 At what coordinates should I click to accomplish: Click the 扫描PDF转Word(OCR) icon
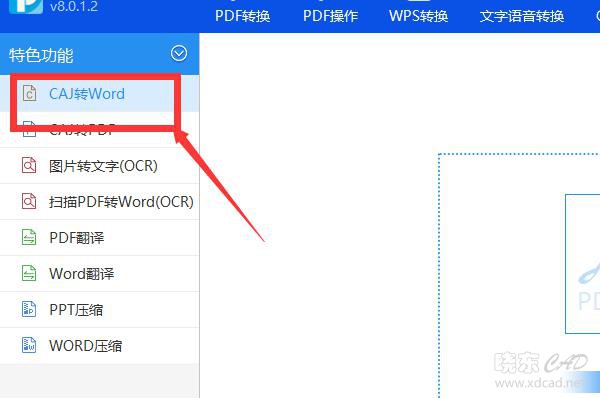pos(29,201)
